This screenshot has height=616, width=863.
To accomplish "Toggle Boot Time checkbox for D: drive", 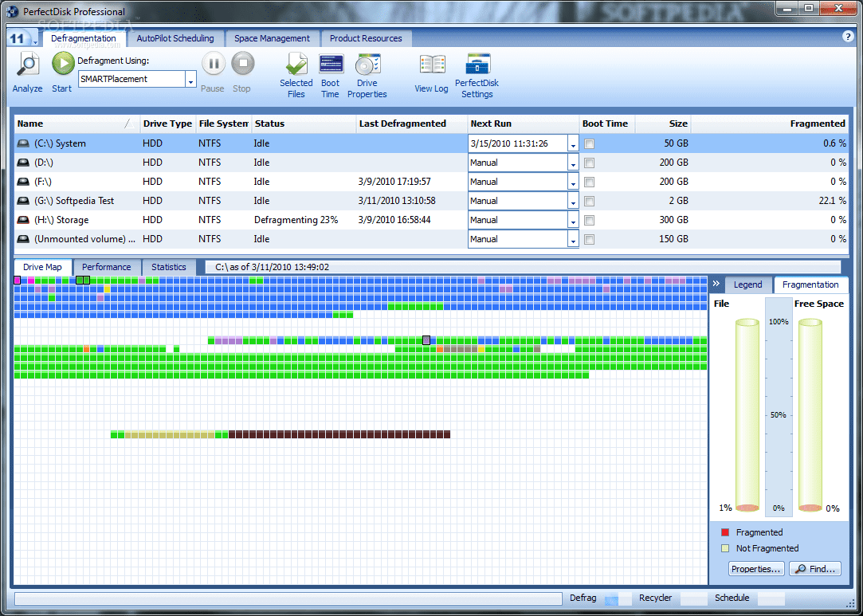I will point(590,163).
